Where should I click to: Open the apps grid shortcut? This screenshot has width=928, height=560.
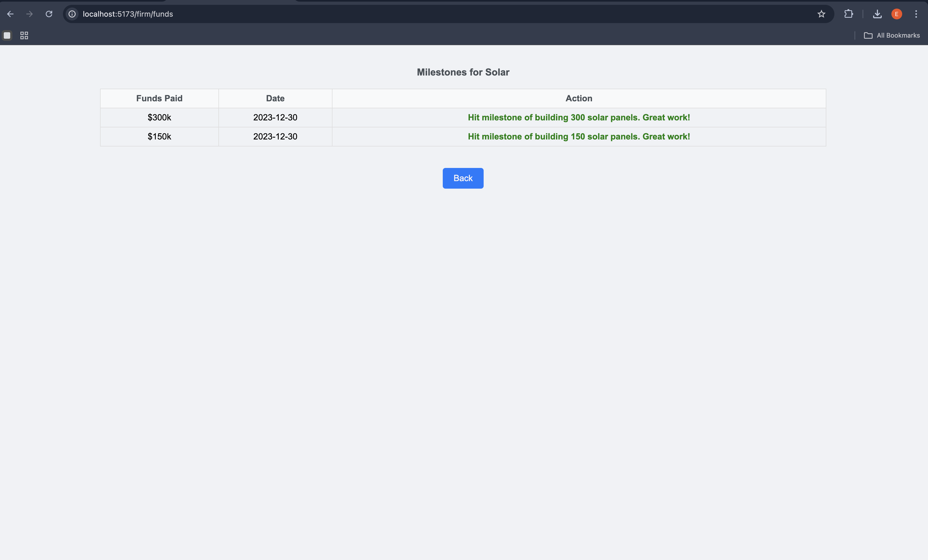(24, 35)
